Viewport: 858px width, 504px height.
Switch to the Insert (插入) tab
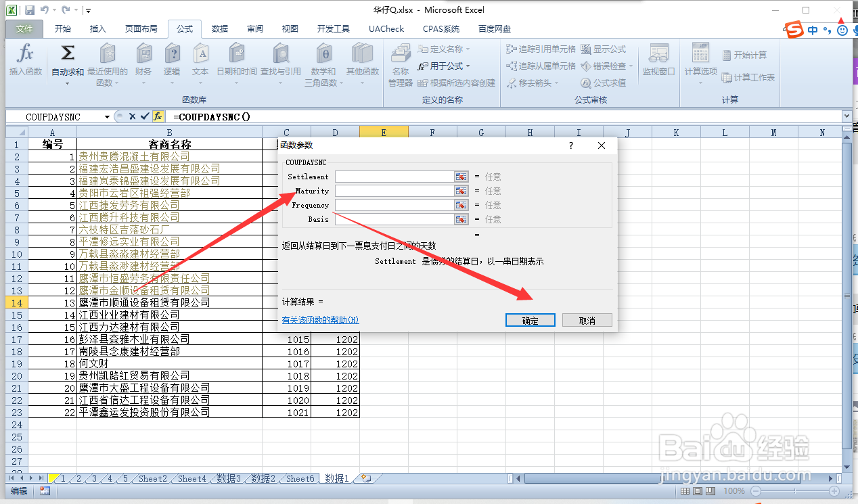(x=98, y=29)
